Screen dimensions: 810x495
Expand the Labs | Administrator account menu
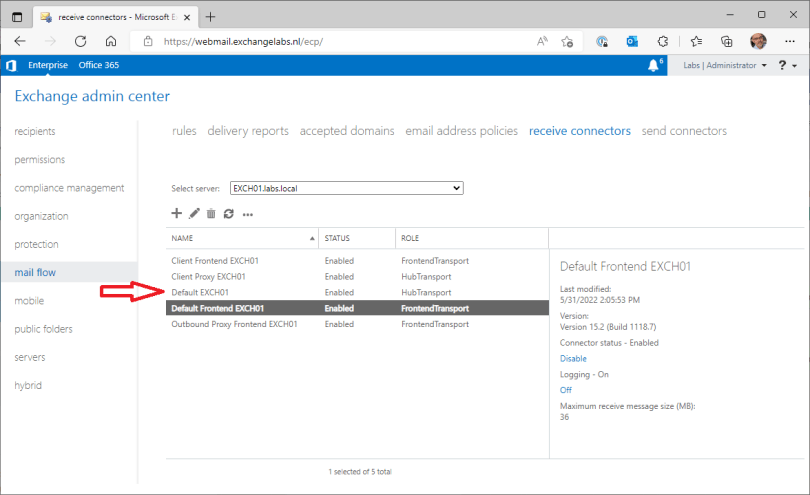click(725, 65)
